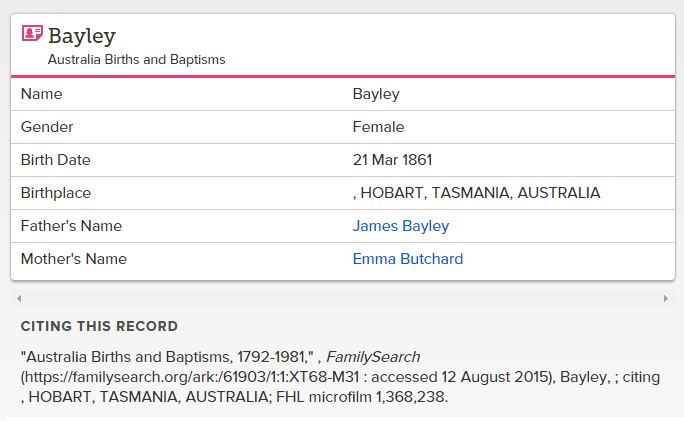Select the Bayley record title heading

[x=82, y=36]
